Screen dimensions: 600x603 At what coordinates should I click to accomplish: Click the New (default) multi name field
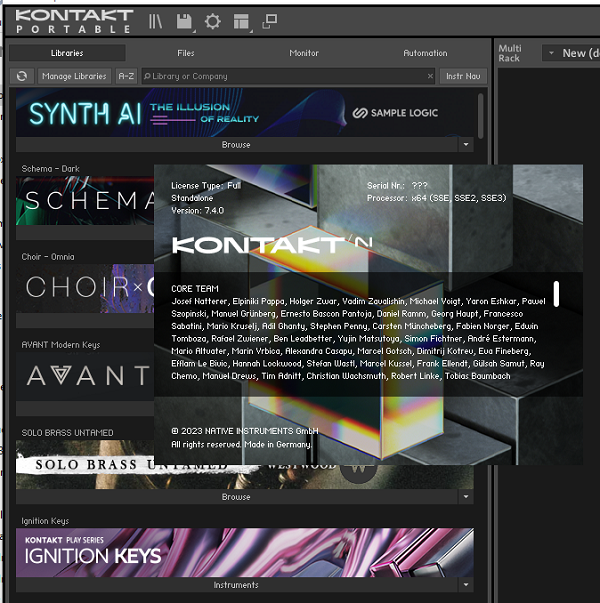[581, 53]
